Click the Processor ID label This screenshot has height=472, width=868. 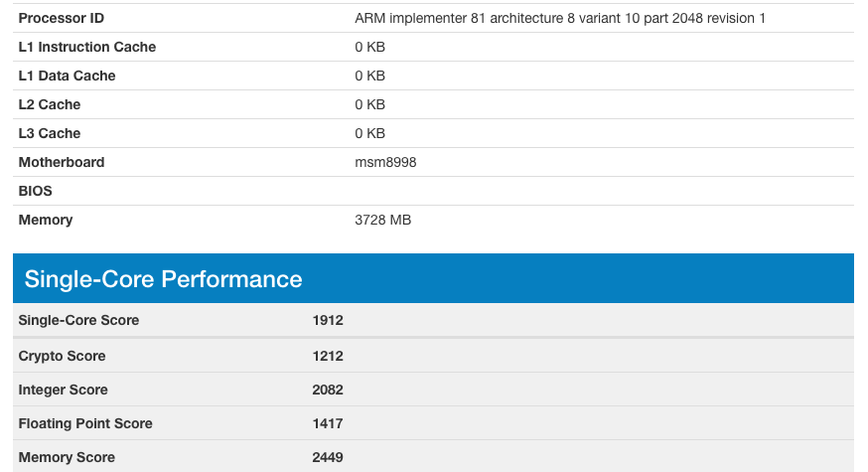(62, 18)
